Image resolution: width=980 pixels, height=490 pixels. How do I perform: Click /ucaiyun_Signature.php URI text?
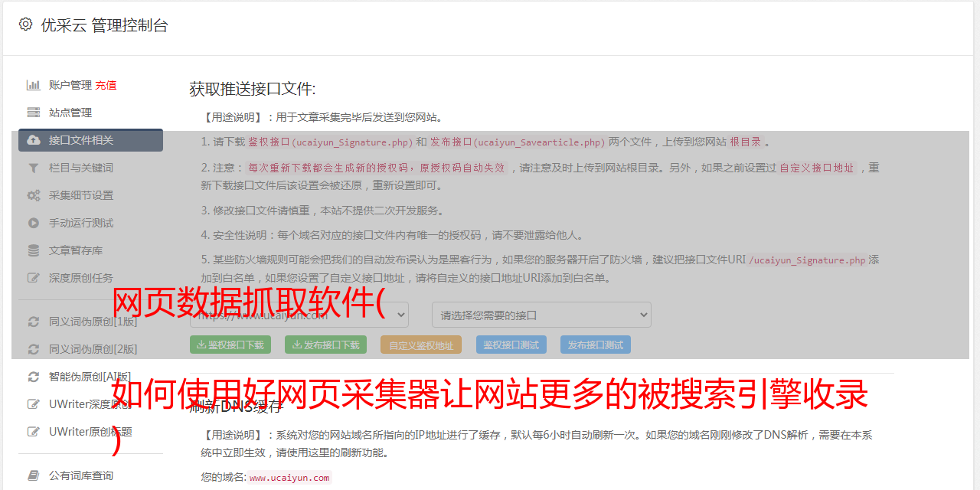(x=807, y=260)
